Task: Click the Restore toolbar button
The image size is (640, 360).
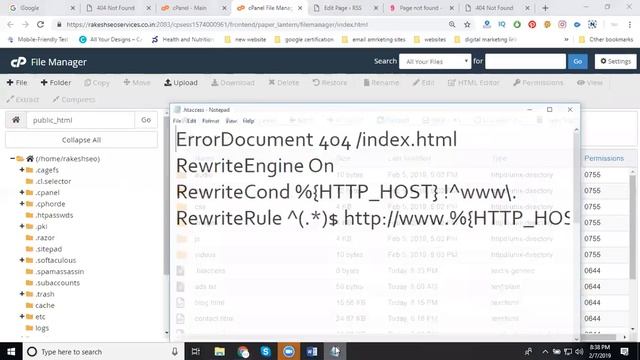Action: pos(330,82)
